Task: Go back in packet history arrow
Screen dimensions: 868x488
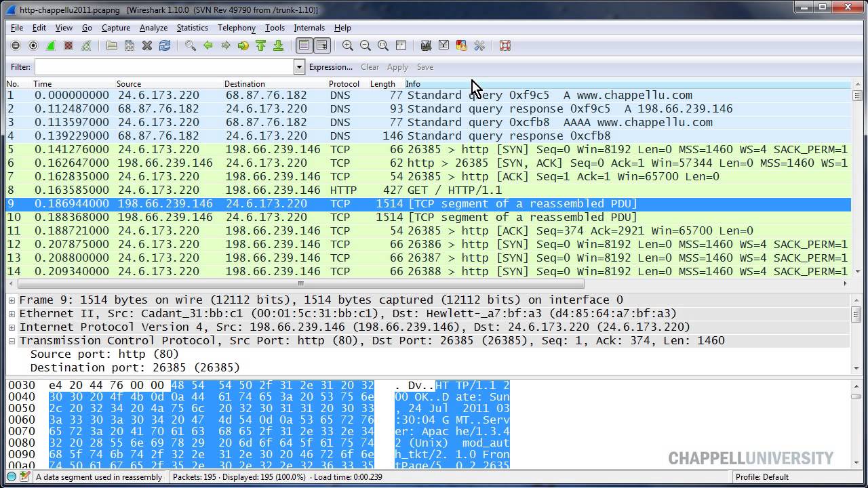Action: [208, 45]
